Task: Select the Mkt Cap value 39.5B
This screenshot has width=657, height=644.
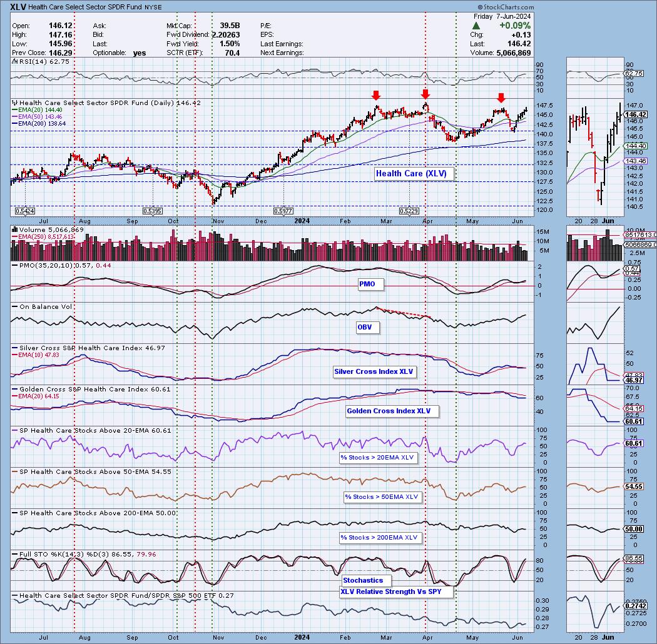Action: pos(230,26)
